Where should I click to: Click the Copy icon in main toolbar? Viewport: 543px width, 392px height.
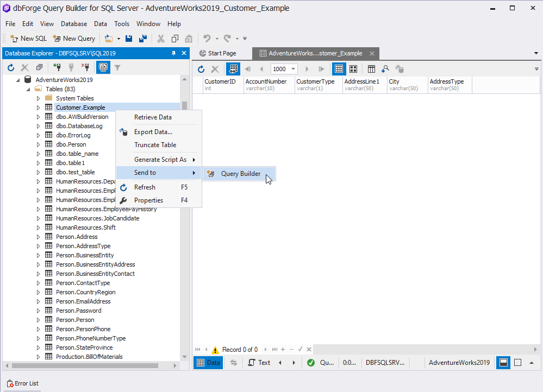pos(175,39)
